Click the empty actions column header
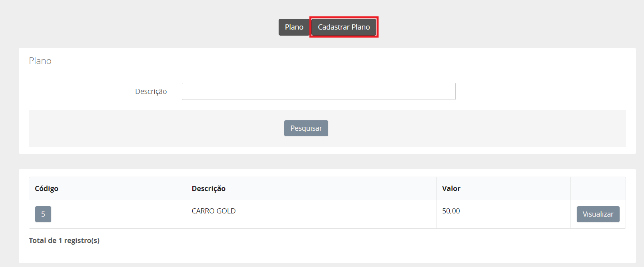 click(x=598, y=189)
